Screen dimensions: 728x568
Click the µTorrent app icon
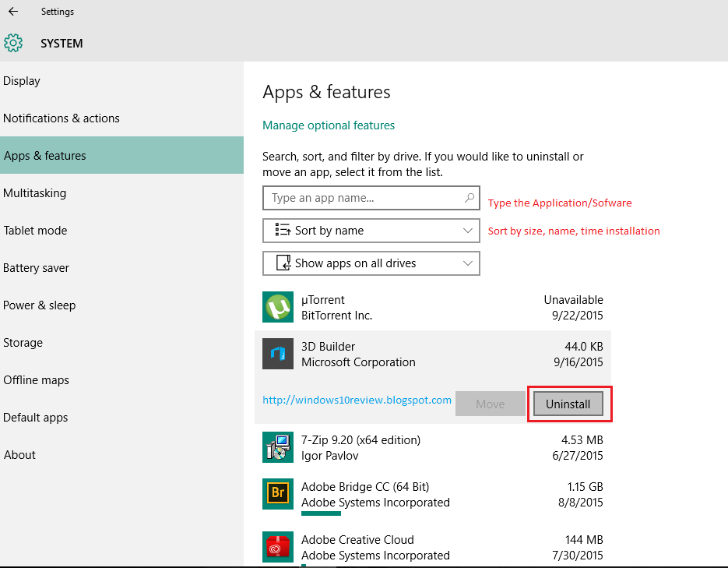click(x=278, y=307)
